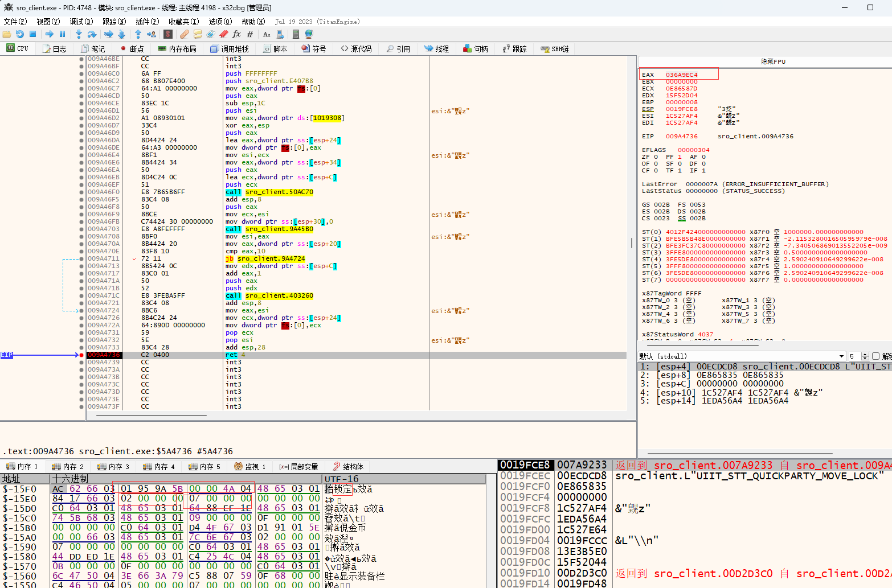Click the 隐藏FPU button
This screenshot has width=892, height=588.
click(x=773, y=61)
